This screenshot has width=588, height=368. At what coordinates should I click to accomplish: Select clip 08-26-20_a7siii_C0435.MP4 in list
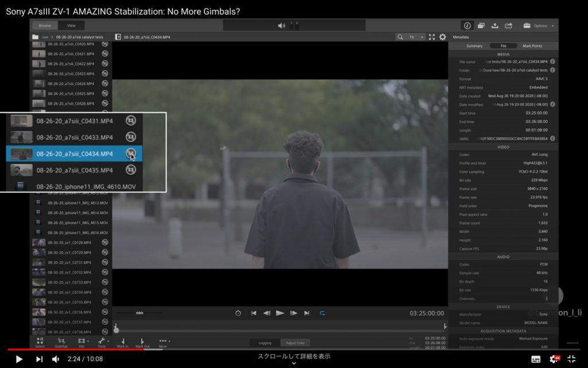click(75, 170)
